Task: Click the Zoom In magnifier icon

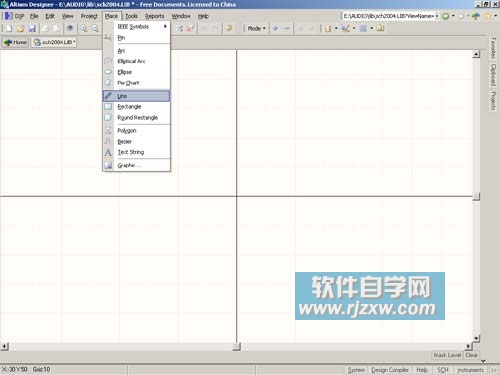Action: tap(84, 29)
